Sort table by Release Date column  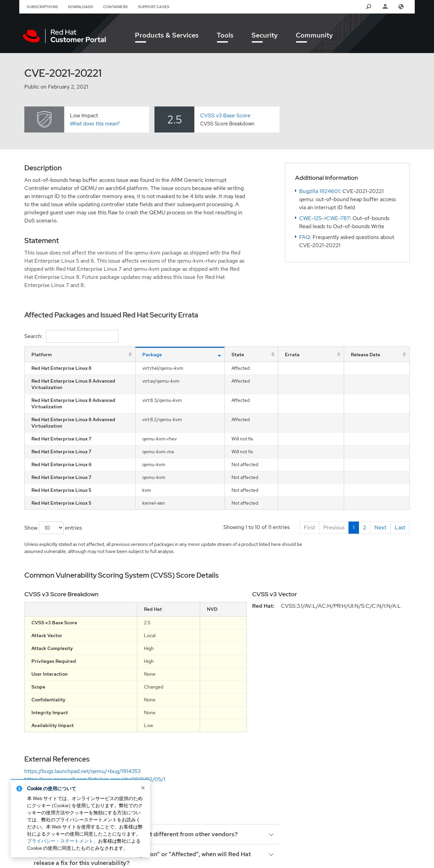377,355
